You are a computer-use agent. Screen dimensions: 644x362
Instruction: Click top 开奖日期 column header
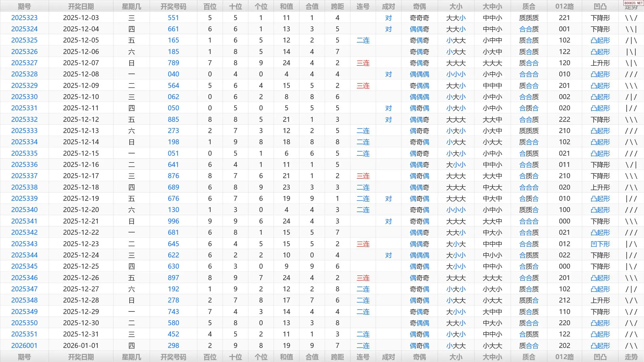tap(81, 6)
